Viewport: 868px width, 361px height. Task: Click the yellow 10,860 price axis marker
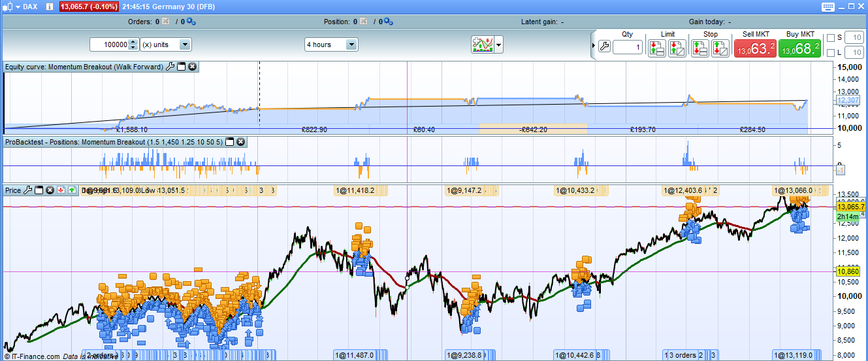[x=849, y=271]
